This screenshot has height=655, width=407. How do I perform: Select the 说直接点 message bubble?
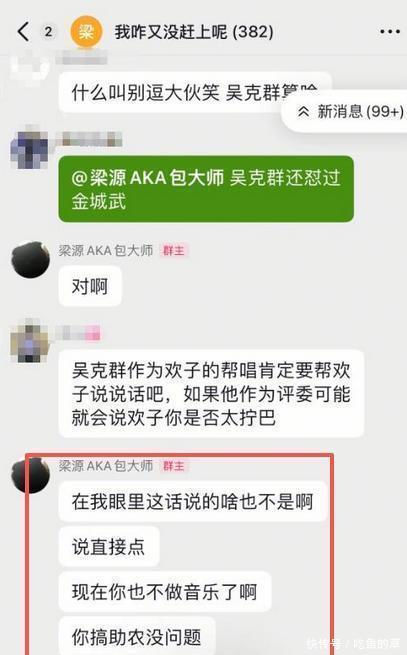pyautogui.click(x=109, y=546)
